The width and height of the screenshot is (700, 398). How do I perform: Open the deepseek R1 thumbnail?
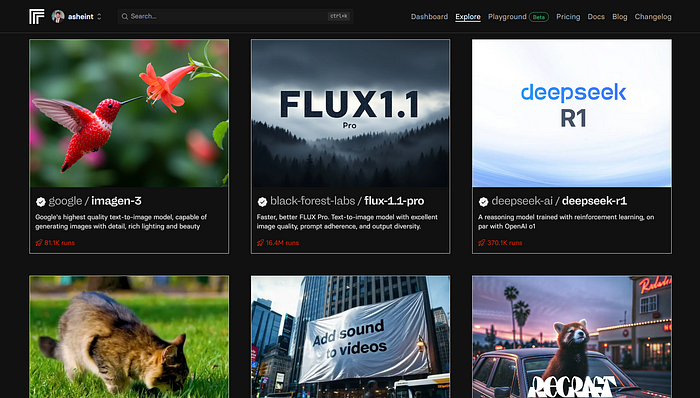coord(572,113)
